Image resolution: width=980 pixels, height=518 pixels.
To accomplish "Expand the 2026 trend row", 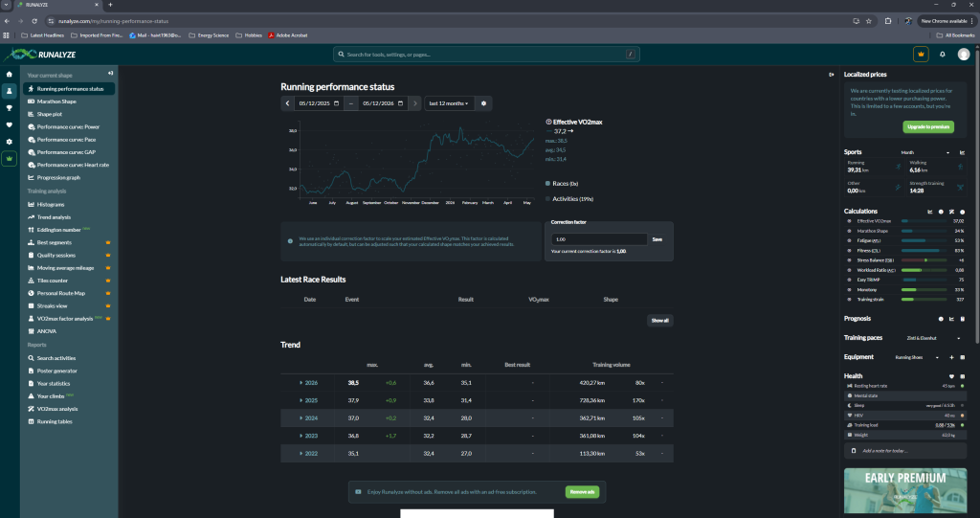I will (x=308, y=382).
